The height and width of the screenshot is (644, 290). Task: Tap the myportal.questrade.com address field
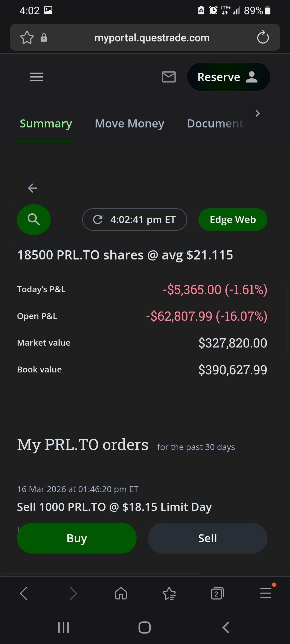152,38
